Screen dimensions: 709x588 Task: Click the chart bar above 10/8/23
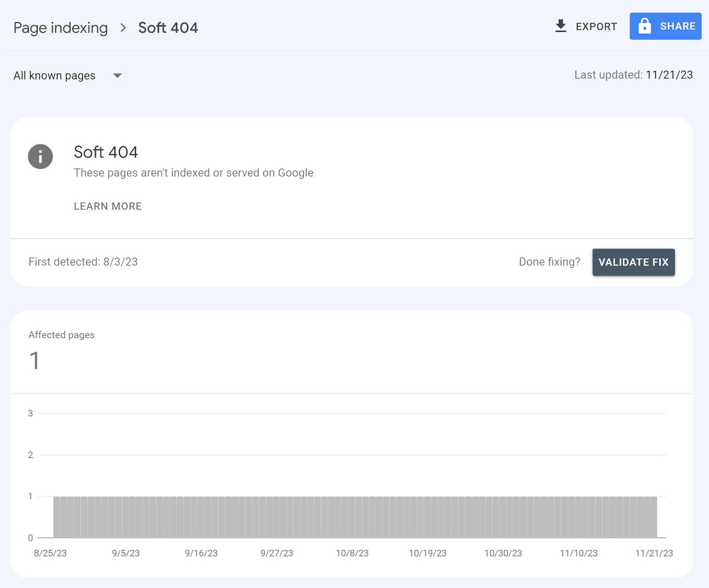[352, 517]
